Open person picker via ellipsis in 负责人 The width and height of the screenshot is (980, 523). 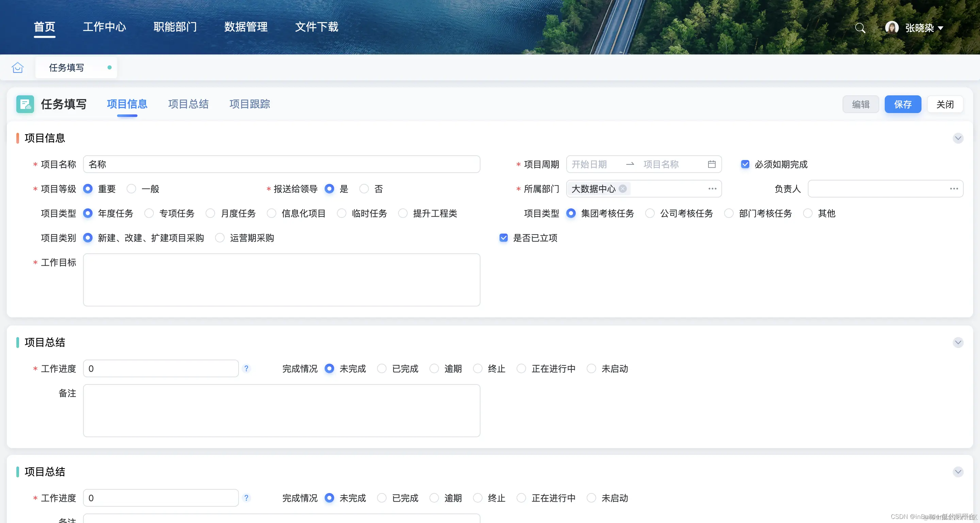coord(954,189)
